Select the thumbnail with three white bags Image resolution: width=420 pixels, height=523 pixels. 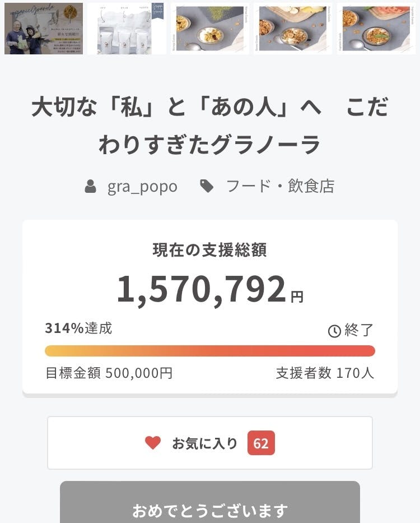[127, 28]
